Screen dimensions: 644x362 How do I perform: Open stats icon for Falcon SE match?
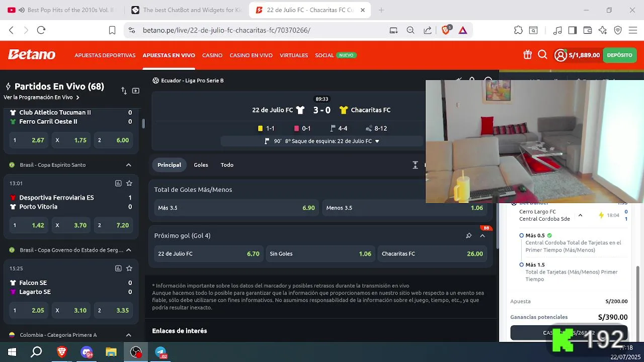coord(118,268)
